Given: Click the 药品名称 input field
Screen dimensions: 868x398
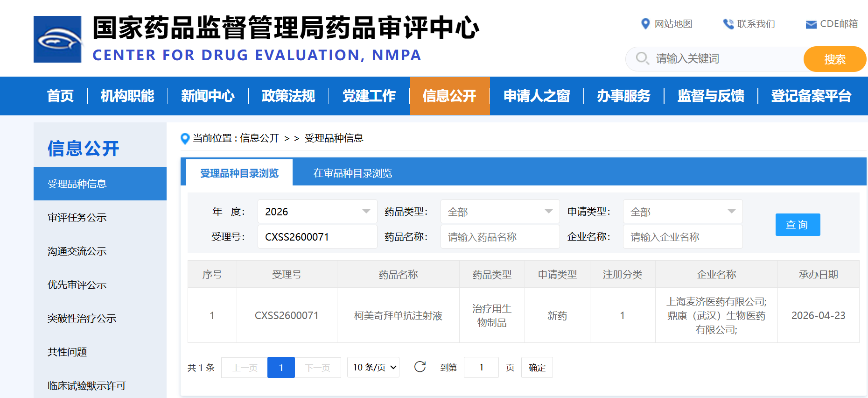Looking at the screenshot, I should tap(500, 237).
